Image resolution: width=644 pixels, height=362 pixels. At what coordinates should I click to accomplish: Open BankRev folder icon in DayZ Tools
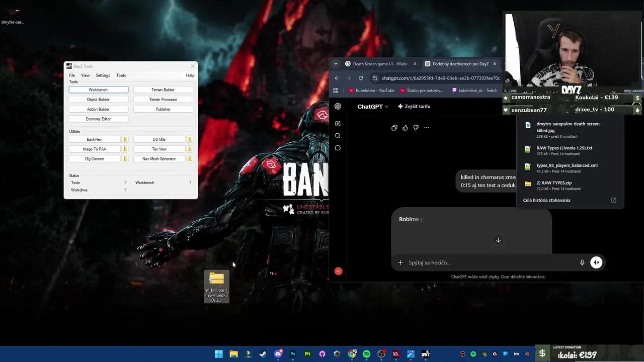125,139
